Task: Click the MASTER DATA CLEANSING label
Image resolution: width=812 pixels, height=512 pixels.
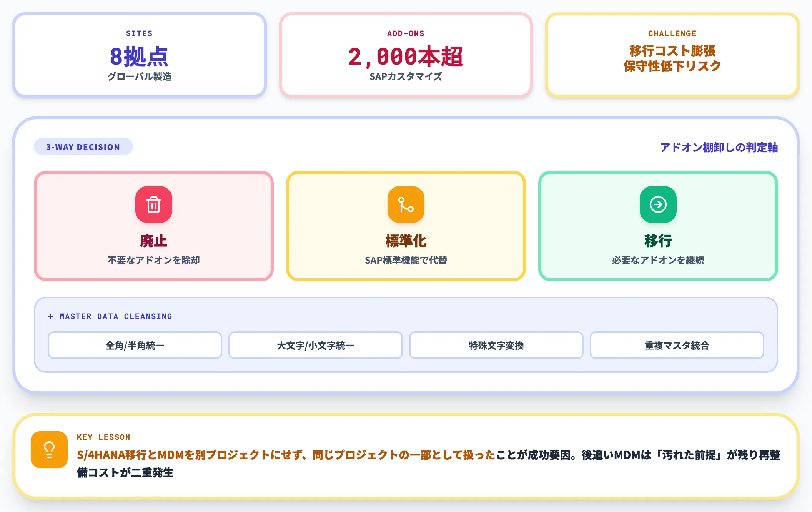Action: [x=116, y=316]
